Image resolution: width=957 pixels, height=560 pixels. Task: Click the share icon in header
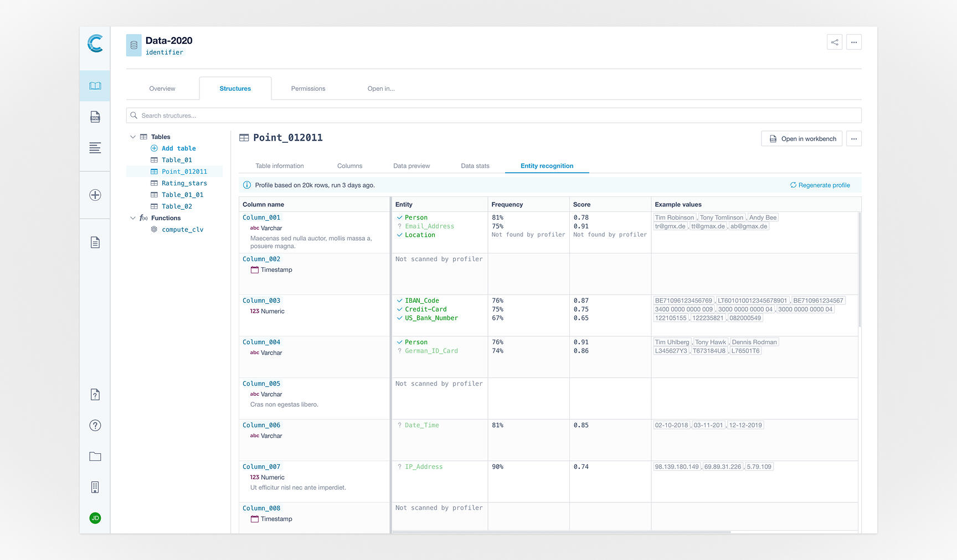tap(834, 42)
